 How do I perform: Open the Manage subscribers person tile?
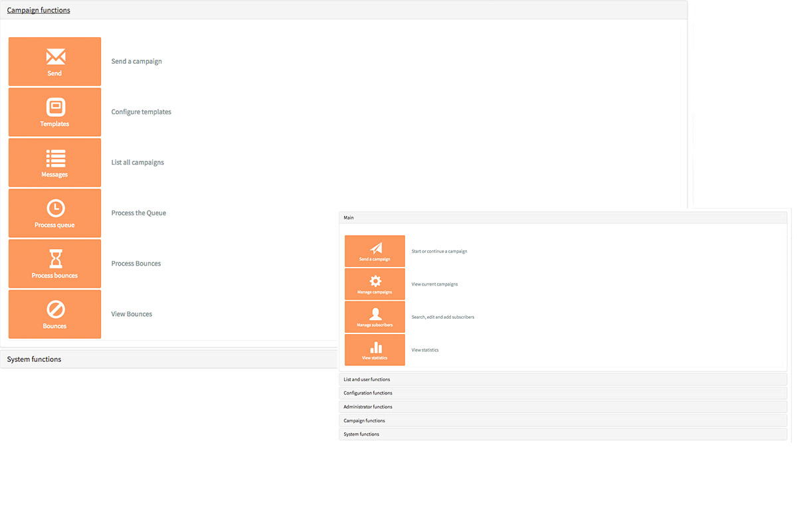[375, 317]
